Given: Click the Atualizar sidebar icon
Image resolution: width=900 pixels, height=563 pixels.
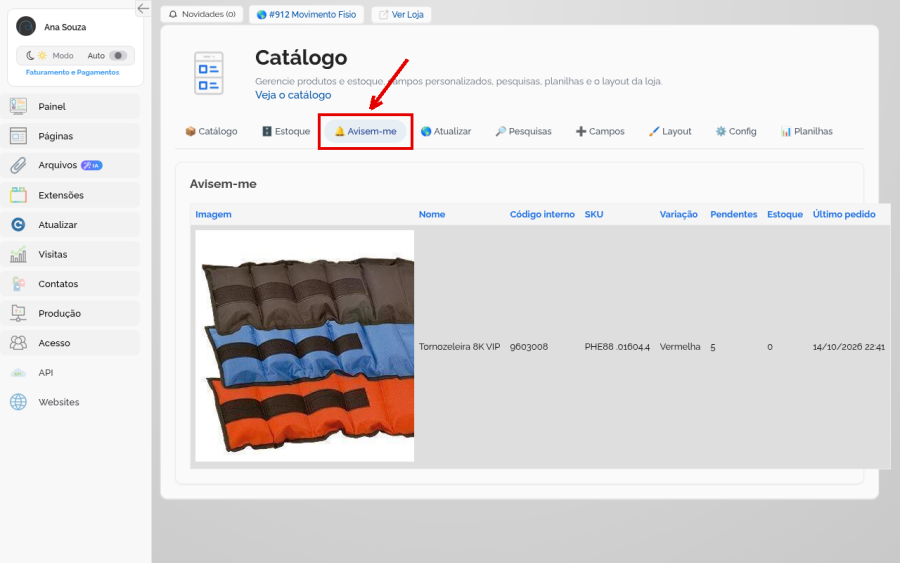Looking at the screenshot, I should coord(18,224).
